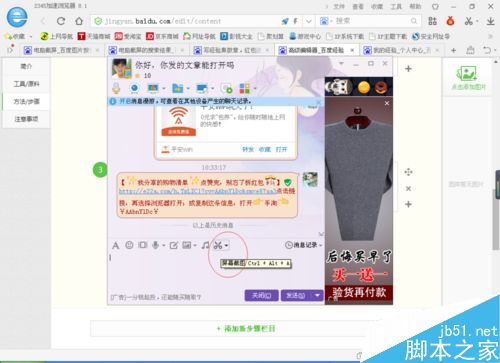Open address bar history dropdown chevron
The height and width of the screenshot is (363, 500).
[309, 21]
